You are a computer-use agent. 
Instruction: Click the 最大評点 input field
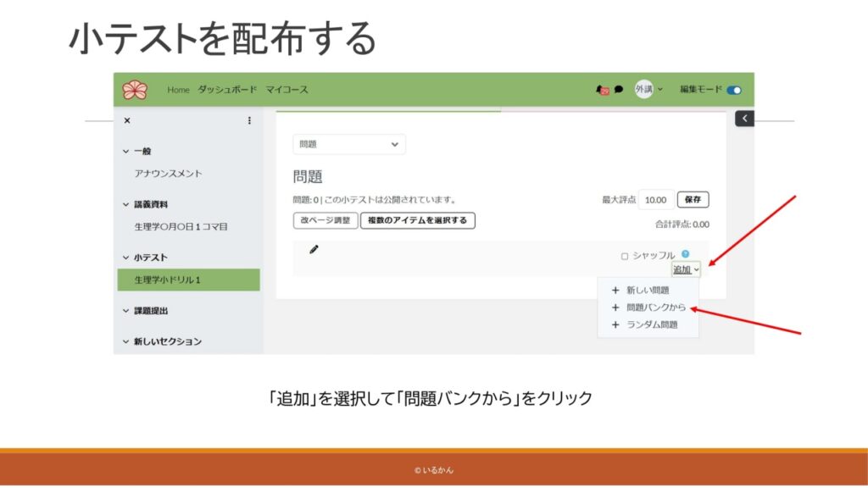point(655,200)
